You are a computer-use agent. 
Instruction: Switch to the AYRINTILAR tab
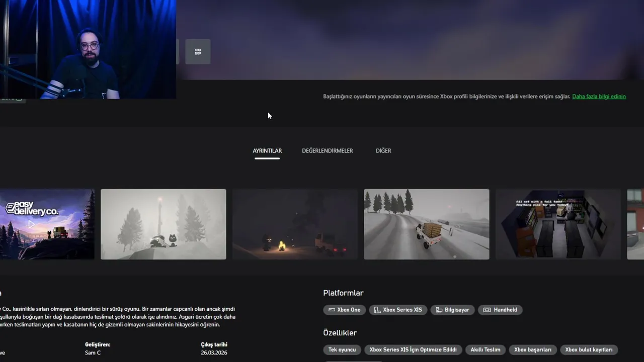pos(267,151)
